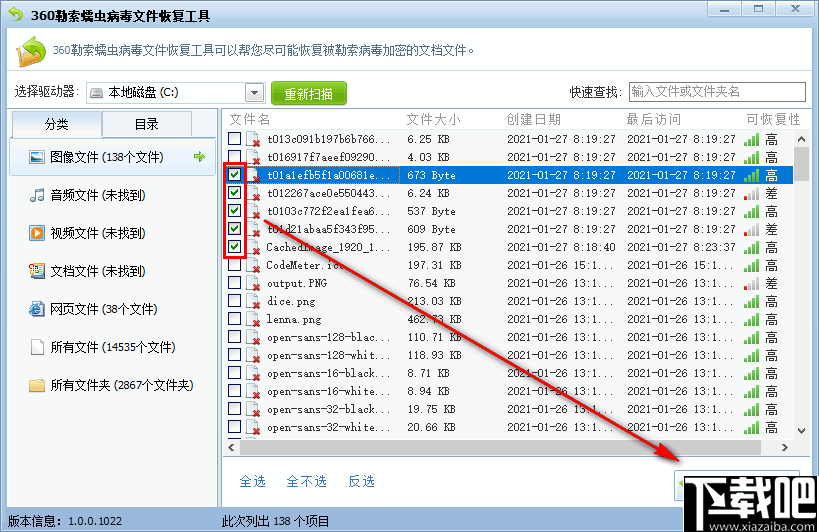
Task: Click the web files browser icon
Action: click(37, 309)
